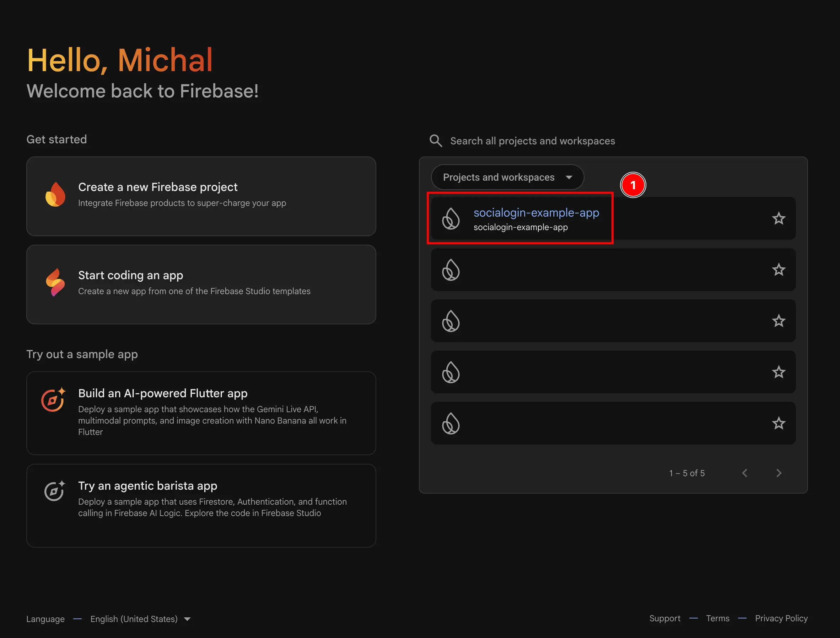840x638 pixels.
Task: Choose Start coding an app option
Action: click(201, 283)
